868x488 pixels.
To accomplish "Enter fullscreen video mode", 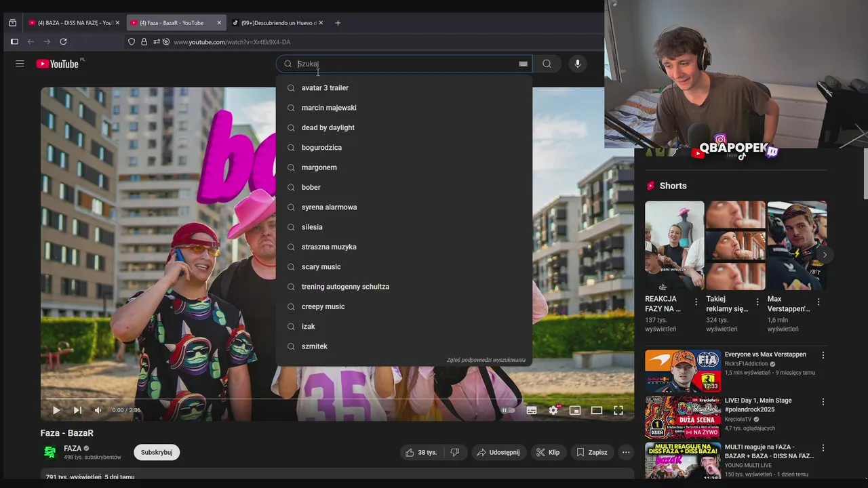I will tap(618, 410).
